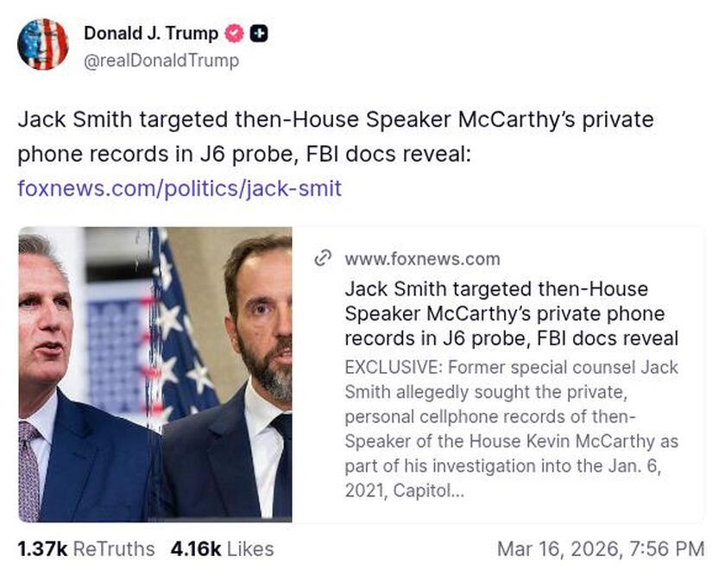Click the red verified checkmark badge
The image size is (725, 588).
233,34
